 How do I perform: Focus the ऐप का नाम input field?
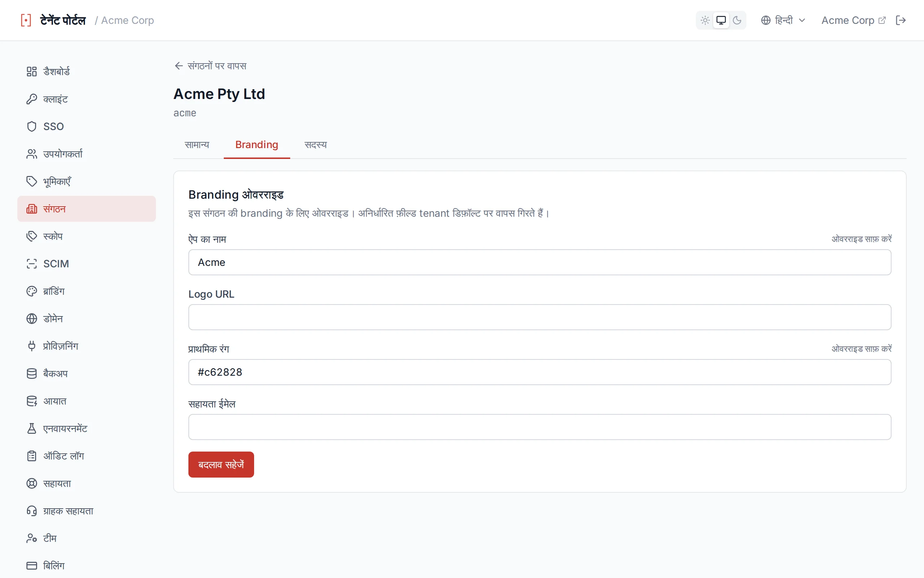tap(540, 262)
